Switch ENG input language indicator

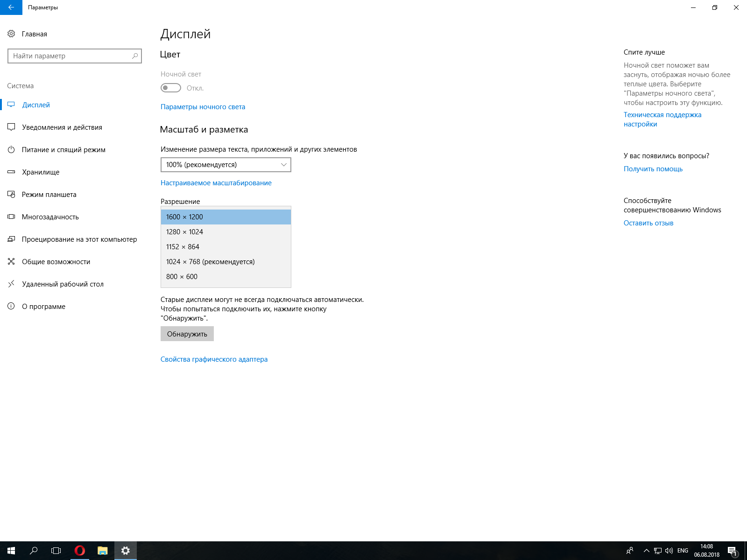coord(683,551)
